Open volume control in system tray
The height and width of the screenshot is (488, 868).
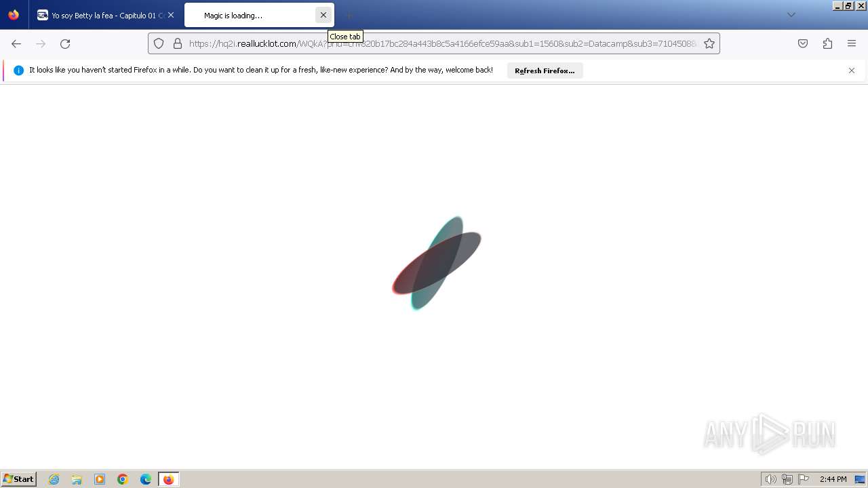[770, 479]
